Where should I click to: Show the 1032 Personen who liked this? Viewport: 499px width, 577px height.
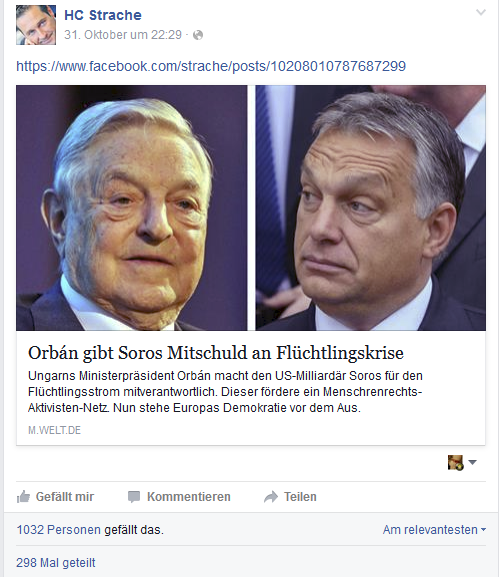coord(59,530)
